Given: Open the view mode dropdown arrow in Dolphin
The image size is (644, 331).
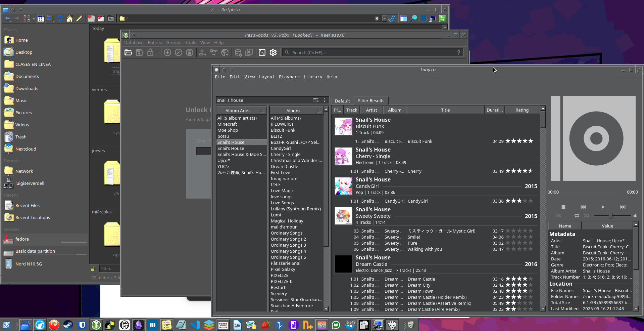Looking at the screenshot, I should coord(34,19).
